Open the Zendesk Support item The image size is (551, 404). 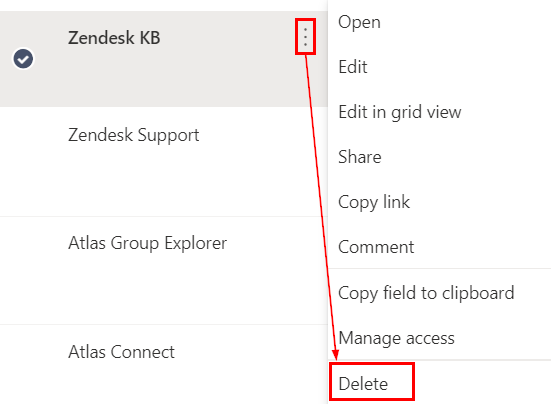[x=134, y=135]
